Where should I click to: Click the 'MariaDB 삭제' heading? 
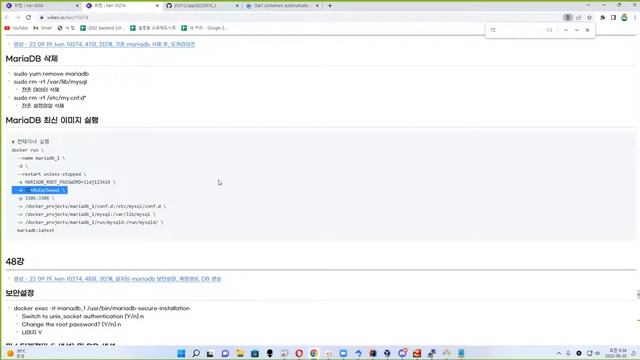click(x=32, y=59)
